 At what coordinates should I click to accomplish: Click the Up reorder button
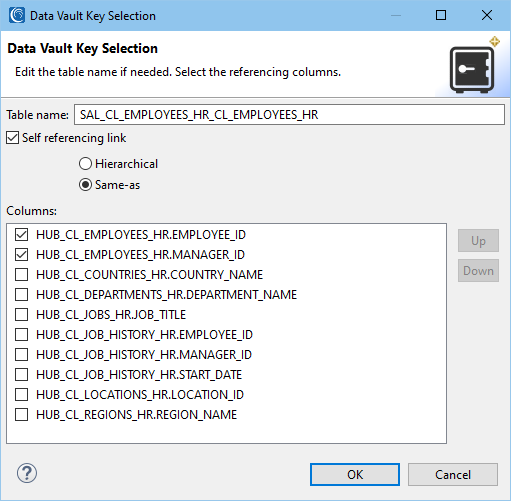[x=478, y=240]
